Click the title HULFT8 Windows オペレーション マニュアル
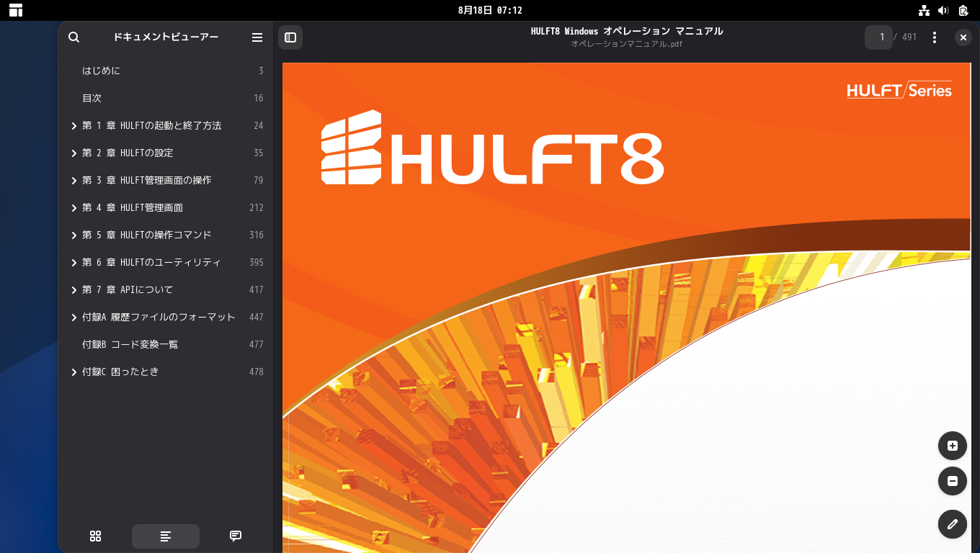Viewport: 980px width, 553px height. point(627,31)
